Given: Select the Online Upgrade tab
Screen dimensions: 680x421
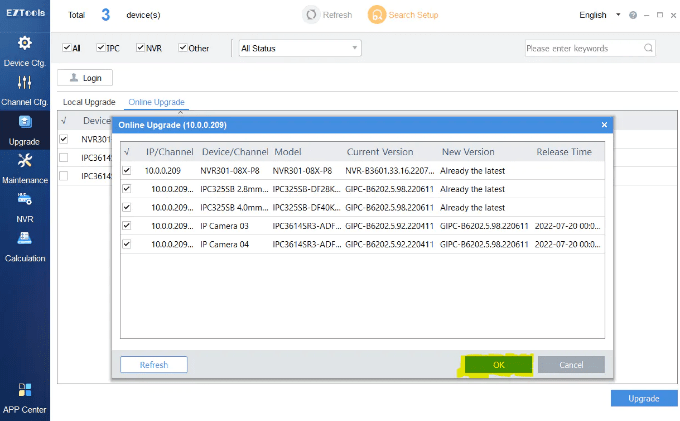Looking at the screenshot, I should tap(156, 102).
